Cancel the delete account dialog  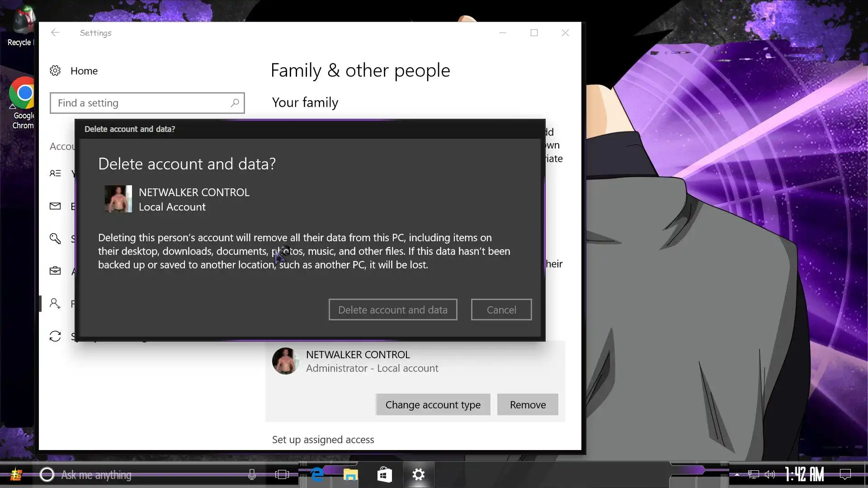[x=501, y=310]
